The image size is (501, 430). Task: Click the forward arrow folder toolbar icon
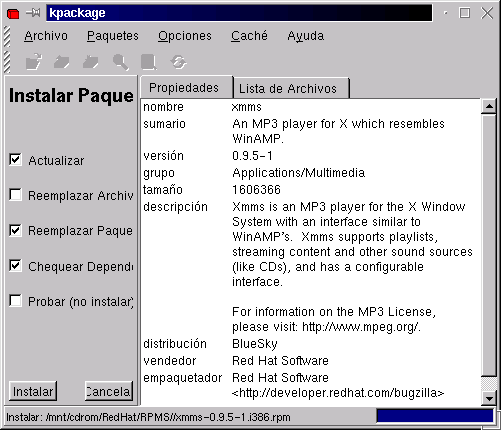[x=91, y=62]
